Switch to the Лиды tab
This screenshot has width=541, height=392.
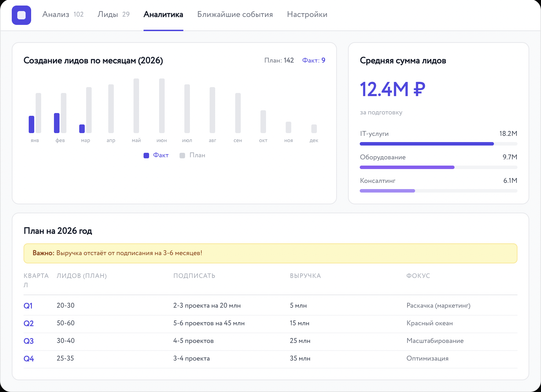click(108, 15)
